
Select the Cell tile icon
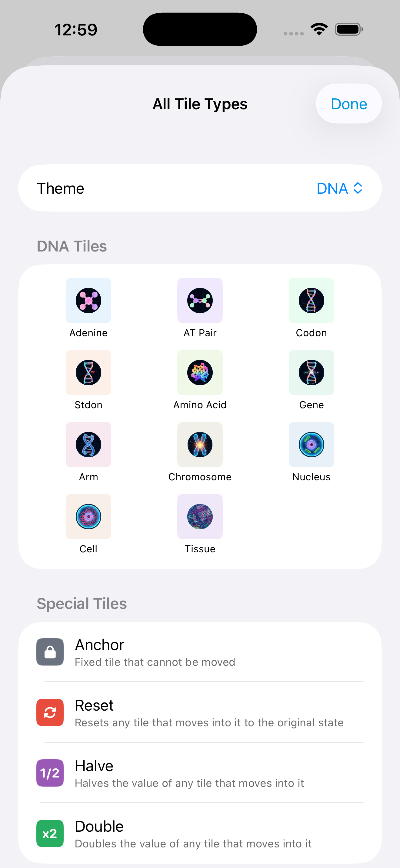(88, 517)
